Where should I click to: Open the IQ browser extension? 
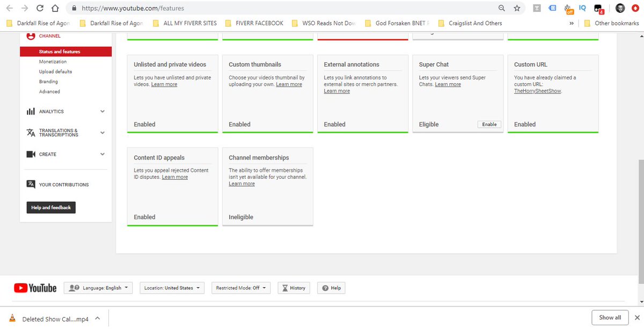(x=583, y=8)
